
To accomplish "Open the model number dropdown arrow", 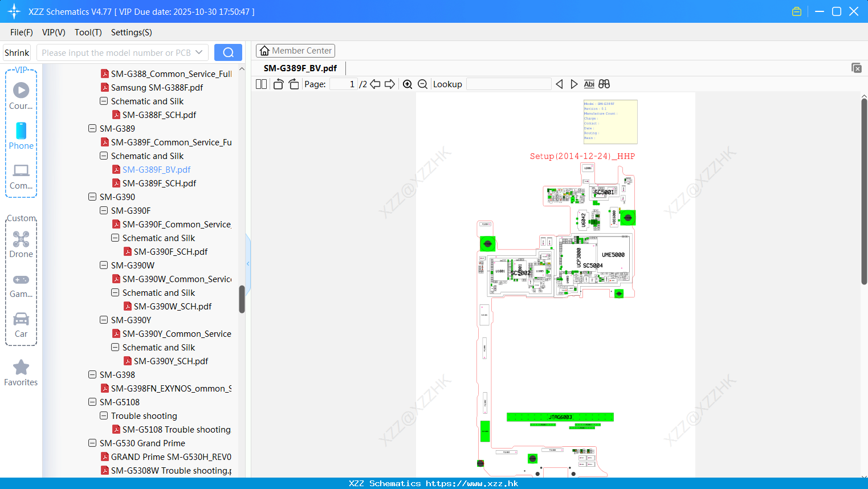I will (199, 52).
